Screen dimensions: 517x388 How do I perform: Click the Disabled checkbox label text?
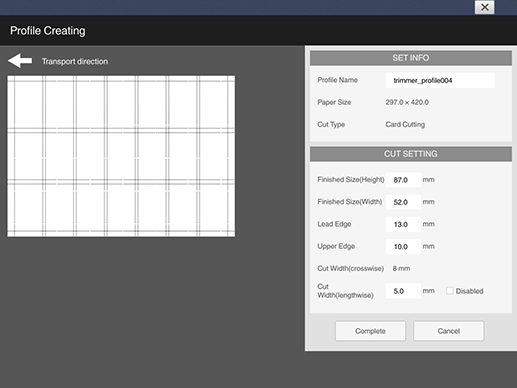pyautogui.click(x=469, y=291)
